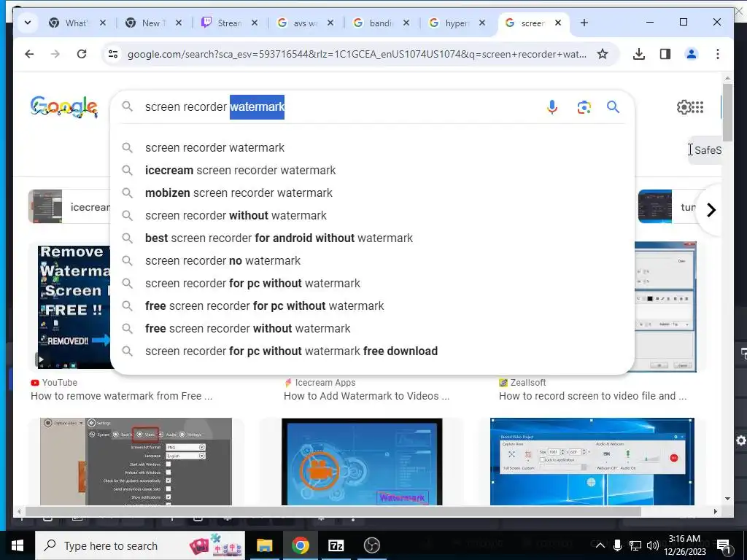
Task: Open the orange camera Watermark thumbnail
Action: tap(362, 462)
